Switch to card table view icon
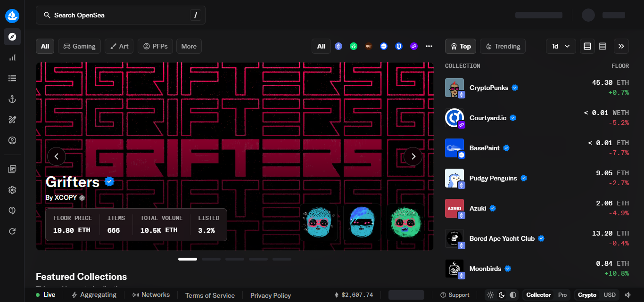The height and width of the screenshot is (302, 644). [587, 46]
